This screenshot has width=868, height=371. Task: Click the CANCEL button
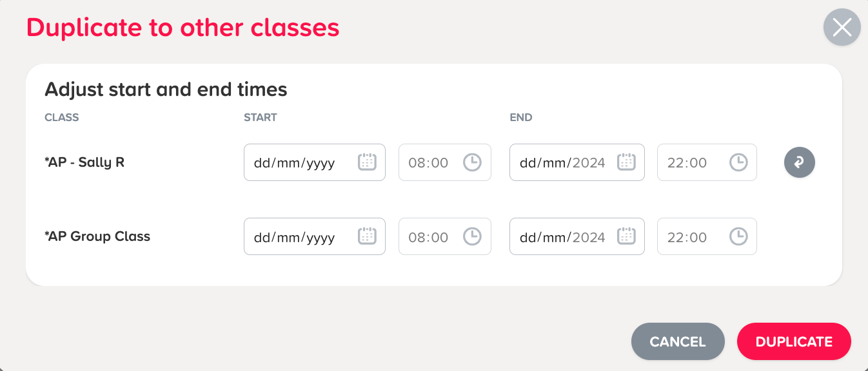678,341
